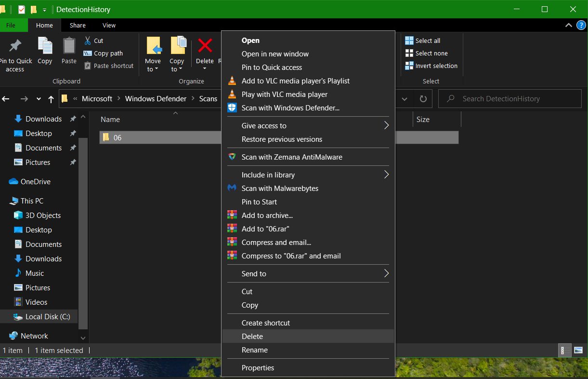
Task: Click Windows Defender in the breadcrumb
Action: tap(156, 98)
